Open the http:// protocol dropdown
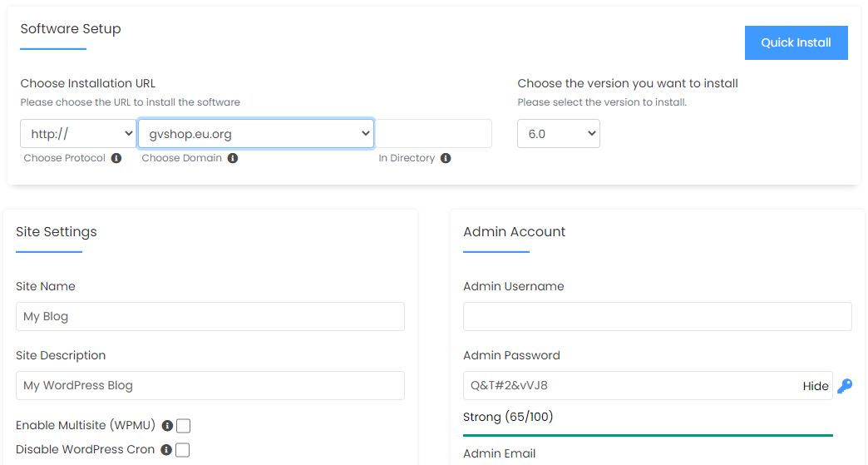The image size is (868, 465). [78, 134]
